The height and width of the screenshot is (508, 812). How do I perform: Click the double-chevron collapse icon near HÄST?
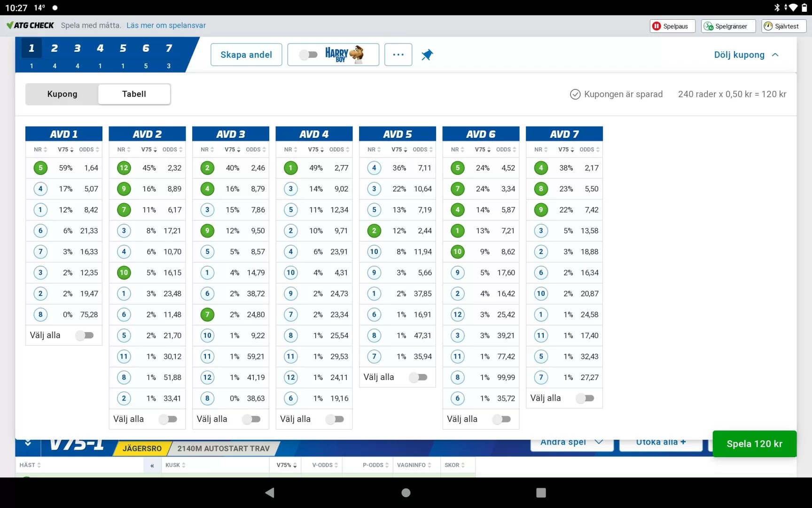tap(152, 465)
